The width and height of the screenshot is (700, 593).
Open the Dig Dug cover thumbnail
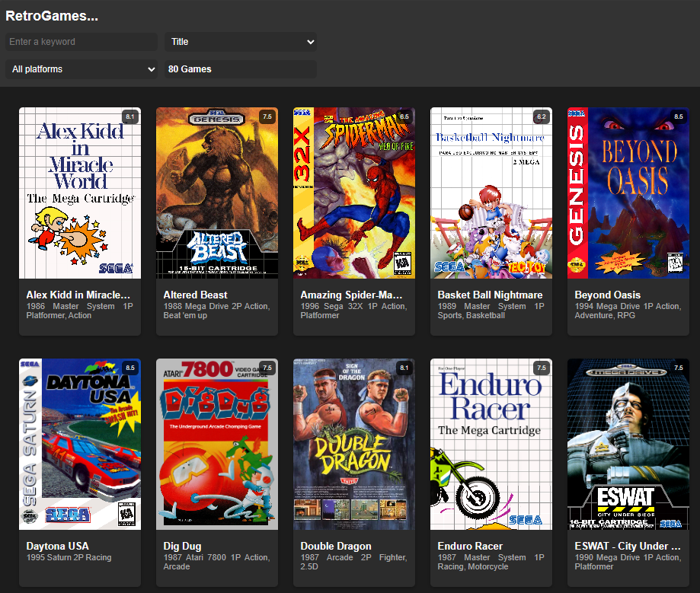point(216,444)
